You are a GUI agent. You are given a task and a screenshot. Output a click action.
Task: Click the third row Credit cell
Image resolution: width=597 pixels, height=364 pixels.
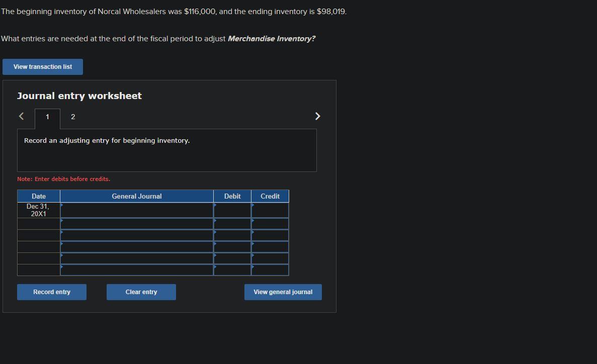click(270, 235)
